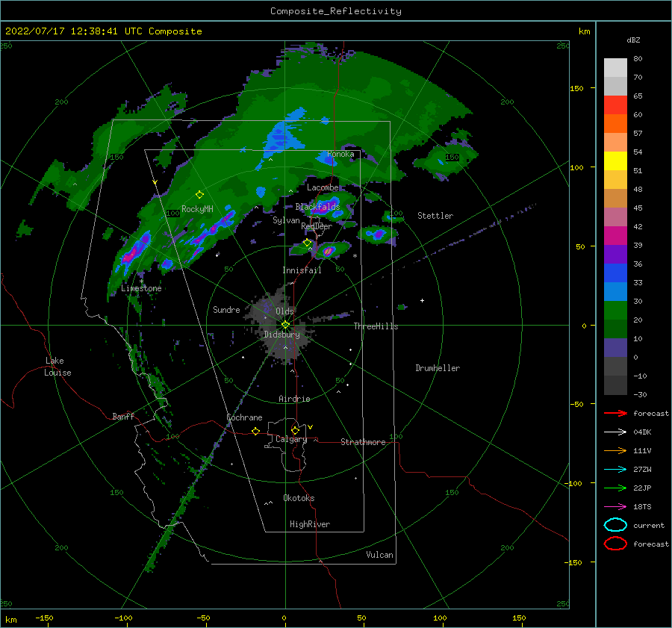Click the Vulcan town label

[379, 555]
